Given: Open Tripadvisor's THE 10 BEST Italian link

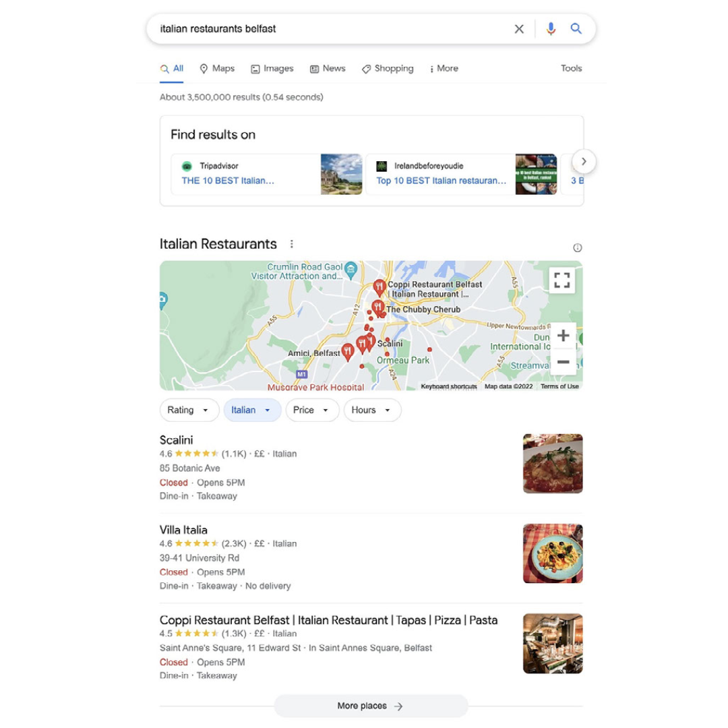Looking at the screenshot, I should pyautogui.click(x=228, y=181).
